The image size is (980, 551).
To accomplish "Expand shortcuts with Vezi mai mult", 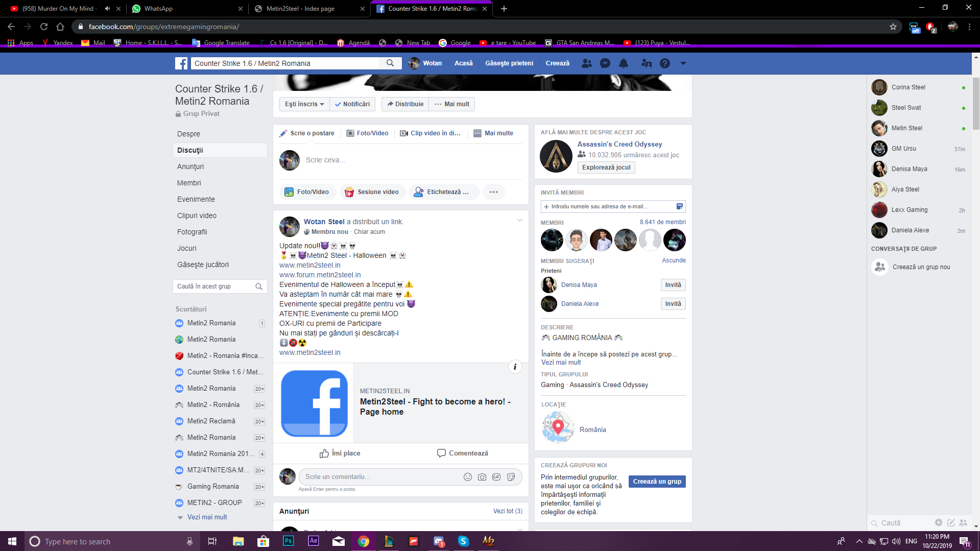I will click(x=207, y=517).
